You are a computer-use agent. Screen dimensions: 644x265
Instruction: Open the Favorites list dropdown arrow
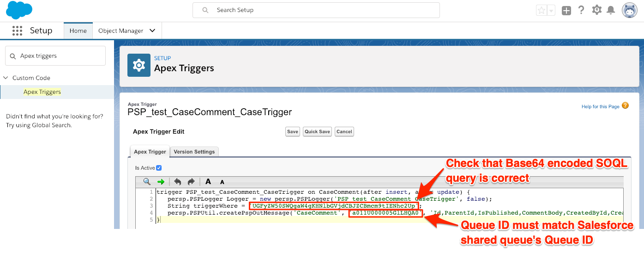551,10
